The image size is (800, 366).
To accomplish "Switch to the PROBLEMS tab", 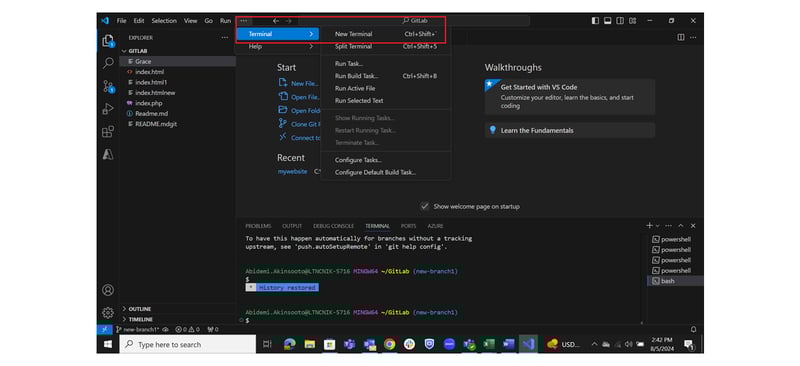I will pos(258,226).
